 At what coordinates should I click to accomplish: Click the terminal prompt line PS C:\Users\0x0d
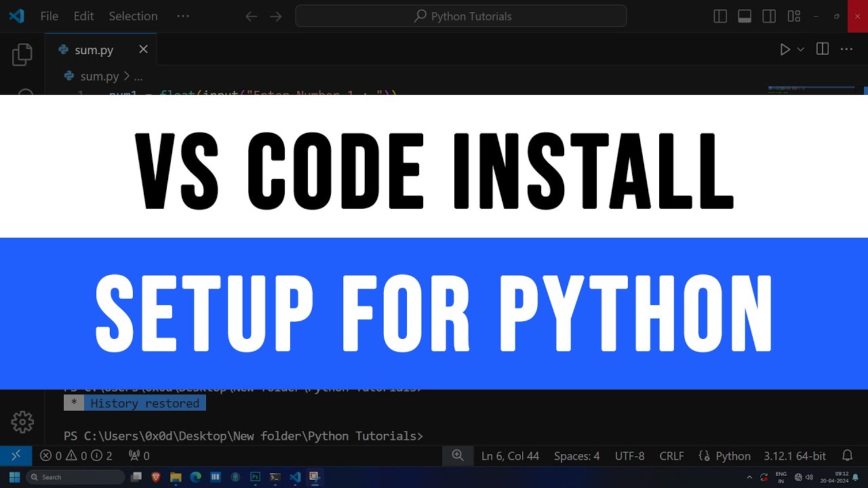point(243,436)
